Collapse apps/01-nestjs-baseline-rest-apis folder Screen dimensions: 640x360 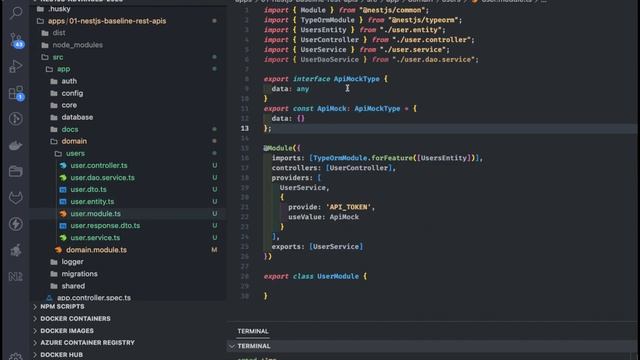coord(107,21)
